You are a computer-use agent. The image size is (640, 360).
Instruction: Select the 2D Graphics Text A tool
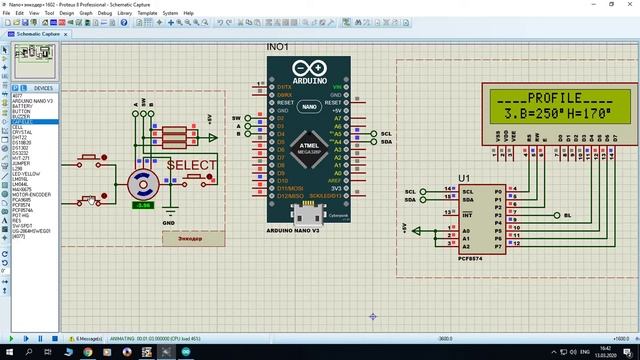click(x=5, y=220)
